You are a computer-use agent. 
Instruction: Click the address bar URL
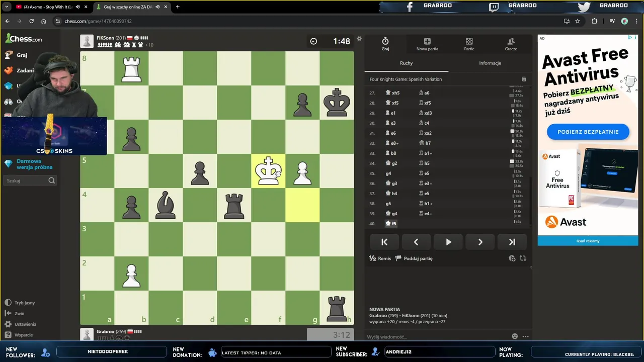coord(98,21)
